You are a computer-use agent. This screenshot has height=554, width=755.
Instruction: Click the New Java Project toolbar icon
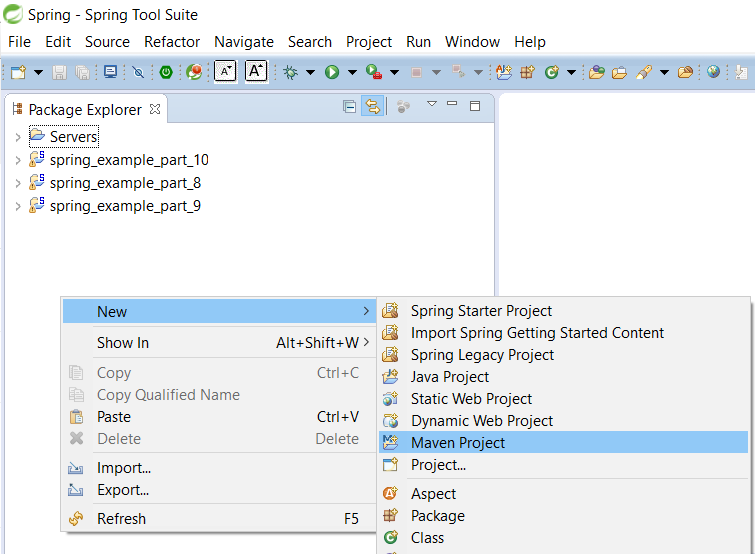(504, 73)
